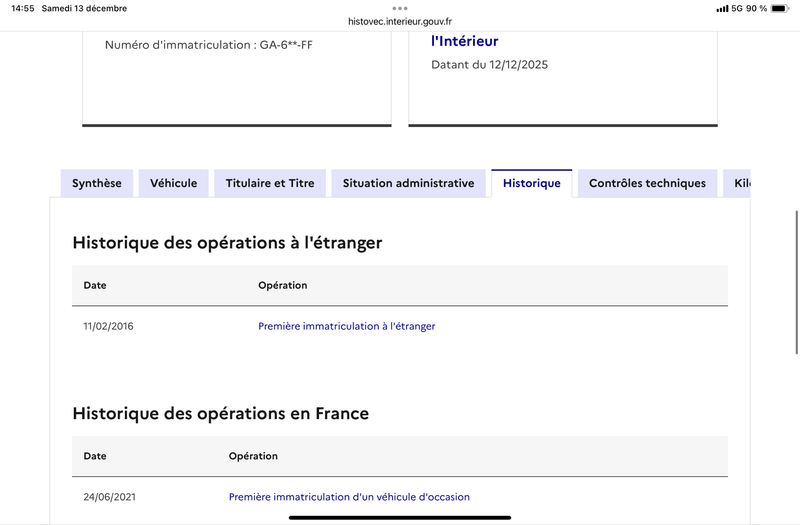The width and height of the screenshot is (800, 525).
Task: Click Première immatriculation d'un véhicule d'occasion
Action: pyautogui.click(x=349, y=497)
